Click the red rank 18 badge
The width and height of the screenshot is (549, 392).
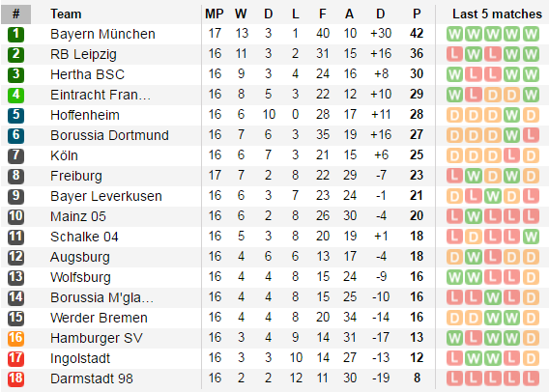15,379
